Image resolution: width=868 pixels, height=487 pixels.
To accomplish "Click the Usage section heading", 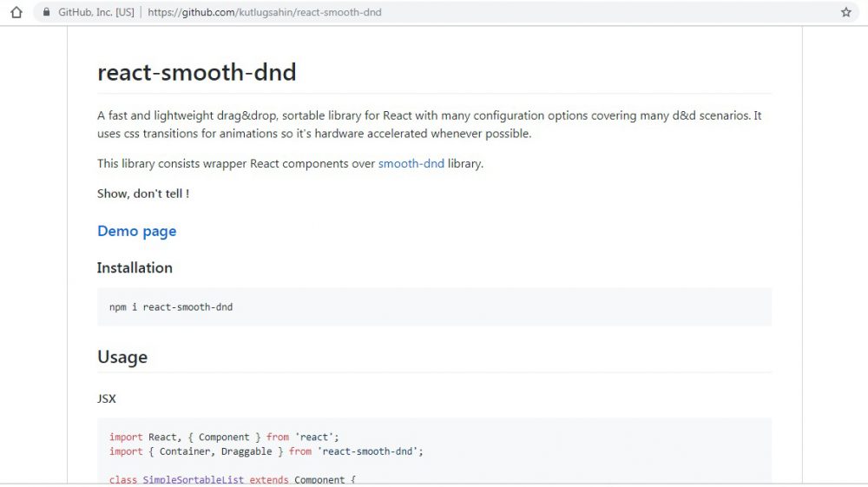I will (122, 357).
